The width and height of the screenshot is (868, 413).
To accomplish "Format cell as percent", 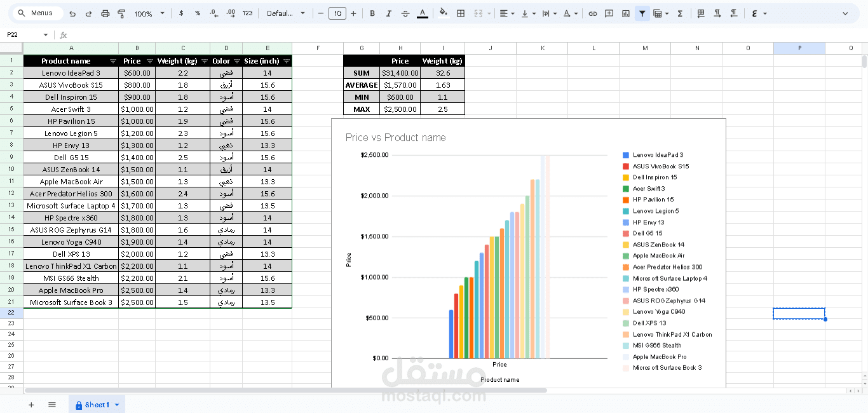I will (x=198, y=13).
